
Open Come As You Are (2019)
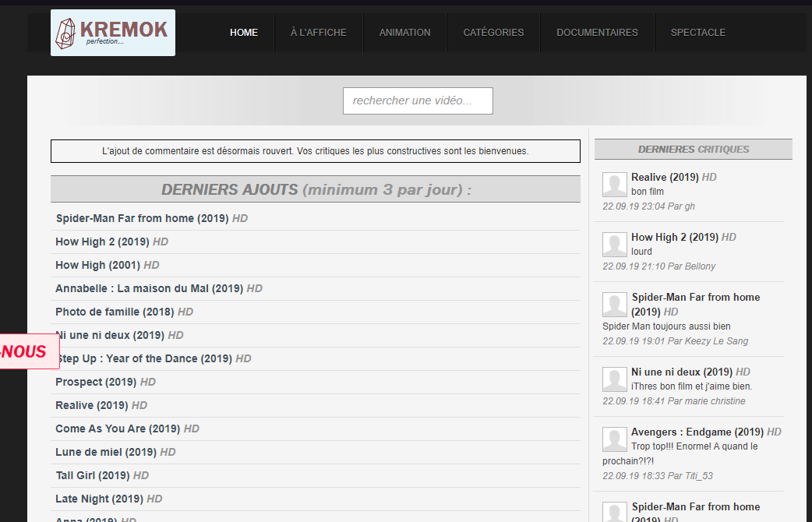pos(127,429)
